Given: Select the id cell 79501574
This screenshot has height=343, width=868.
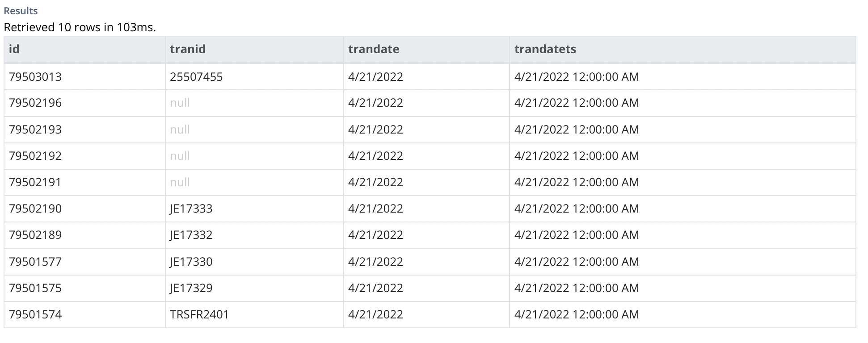Looking at the screenshot, I should click(x=35, y=314).
